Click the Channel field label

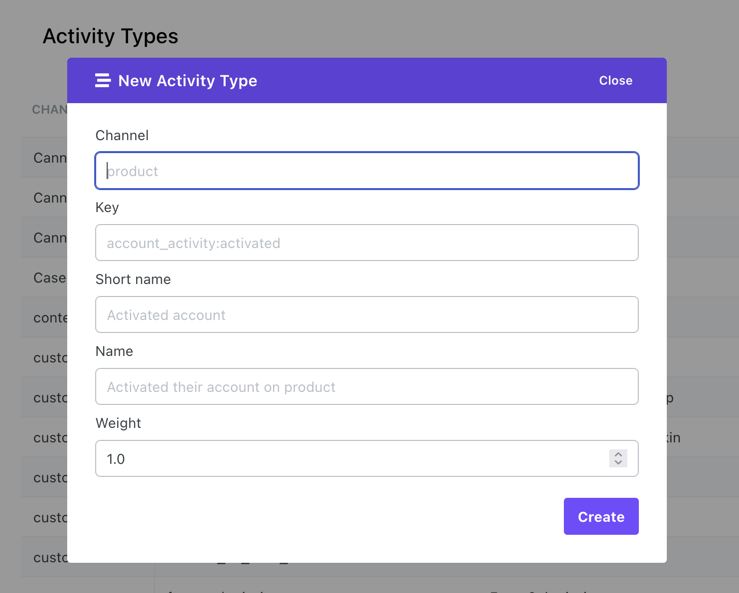[x=122, y=135]
